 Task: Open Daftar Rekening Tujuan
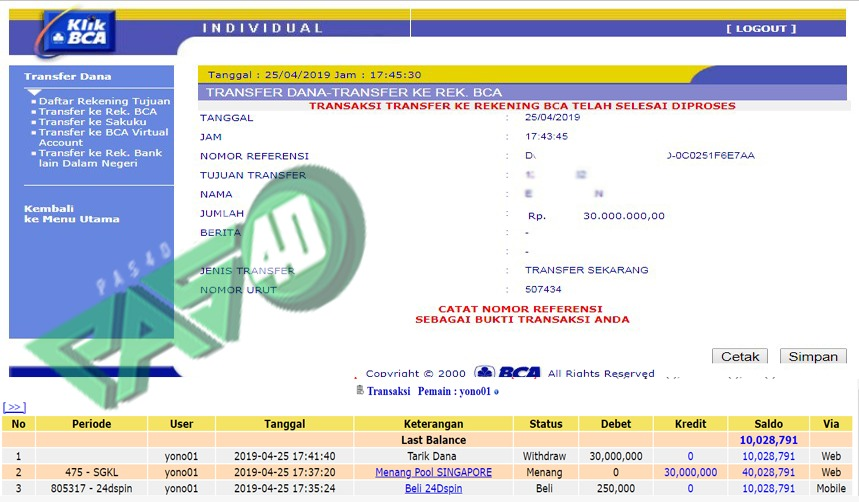point(104,101)
